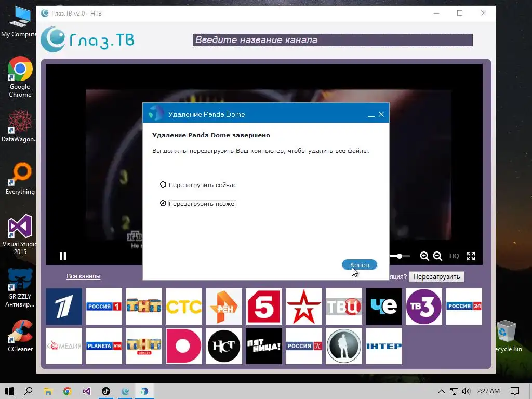The height and width of the screenshot is (399, 532).
Task: Open My Computer desktop icon
Action: [20, 22]
